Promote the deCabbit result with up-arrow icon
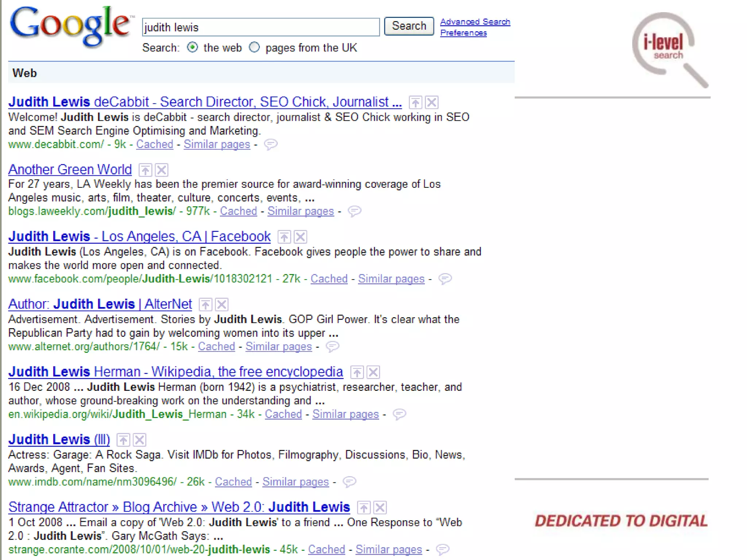Viewport: 747px width, 560px height. tap(415, 102)
